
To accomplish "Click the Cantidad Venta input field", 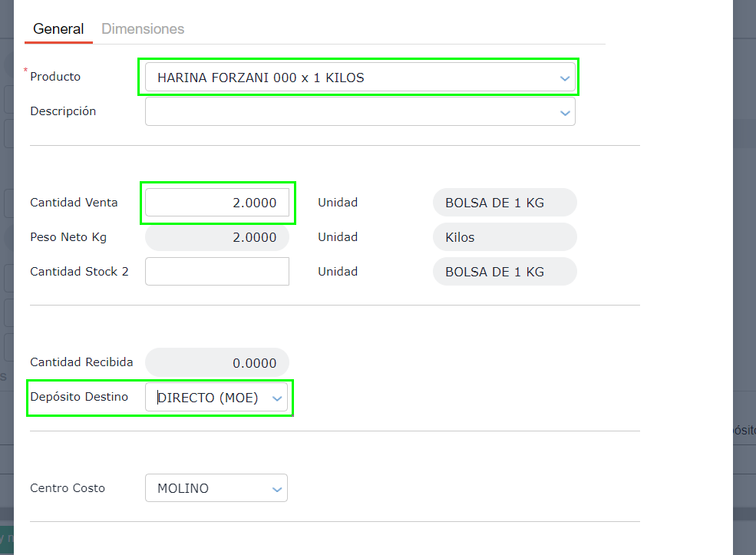I will click(217, 203).
